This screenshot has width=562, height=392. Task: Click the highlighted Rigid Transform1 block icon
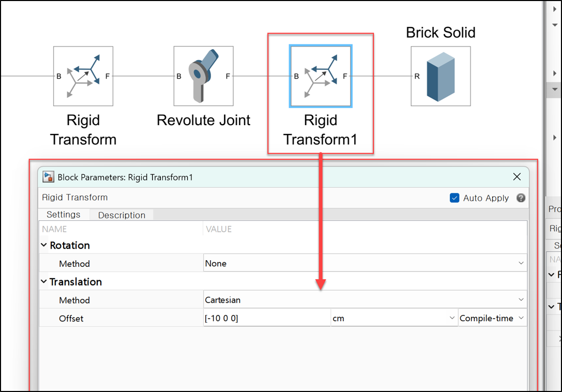(321, 77)
